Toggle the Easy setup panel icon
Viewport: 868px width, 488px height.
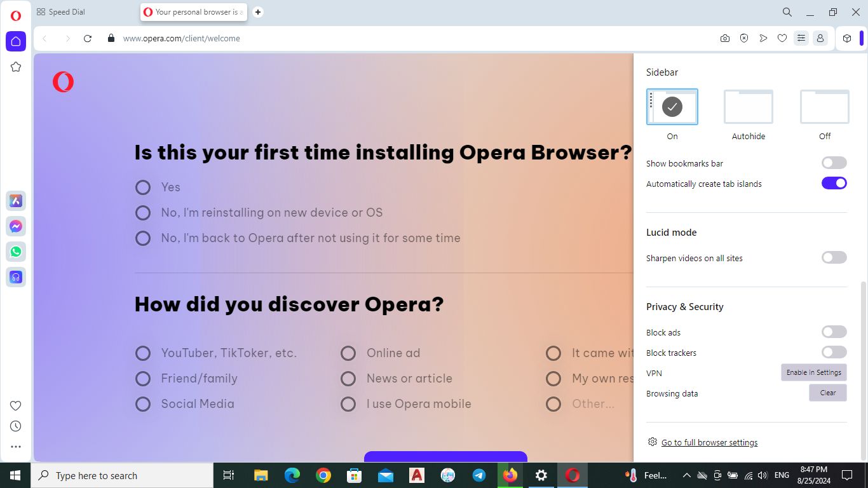point(801,38)
